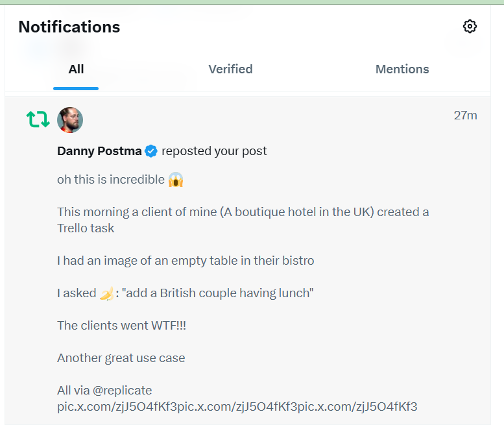Switch to the All tab
This screenshot has height=425, width=504.
(76, 69)
